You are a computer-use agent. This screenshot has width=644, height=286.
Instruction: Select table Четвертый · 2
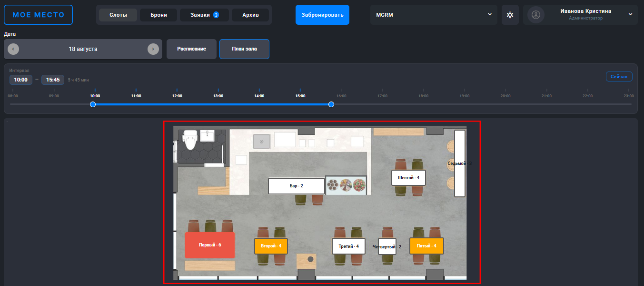pos(387,246)
